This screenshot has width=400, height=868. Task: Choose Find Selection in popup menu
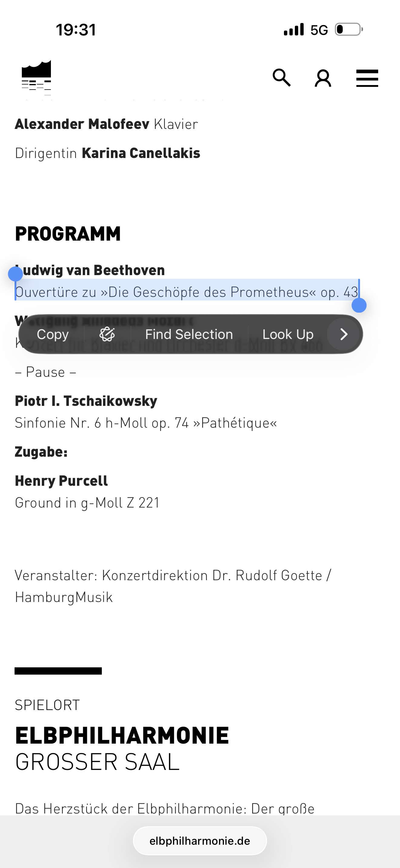coord(189,334)
